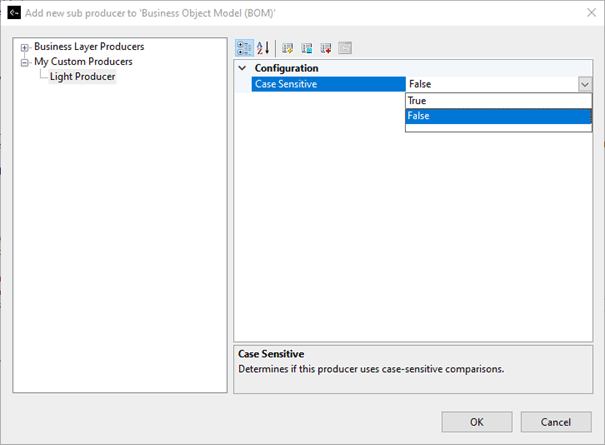Sort properties alphabetically with A-Z icon
This screenshot has width=605, height=445.
click(x=264, y=47)
